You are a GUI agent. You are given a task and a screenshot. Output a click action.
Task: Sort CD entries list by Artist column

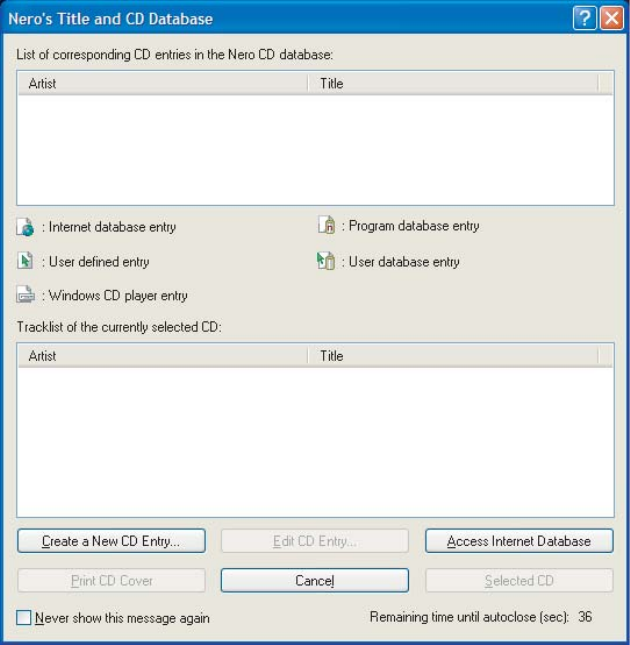(163, 84)
